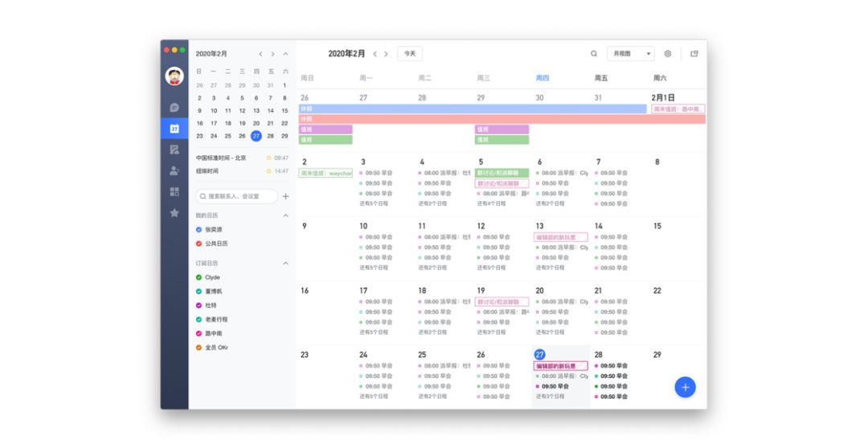
Task: Collapse the 我的日历 section
Action: [285, 216]
